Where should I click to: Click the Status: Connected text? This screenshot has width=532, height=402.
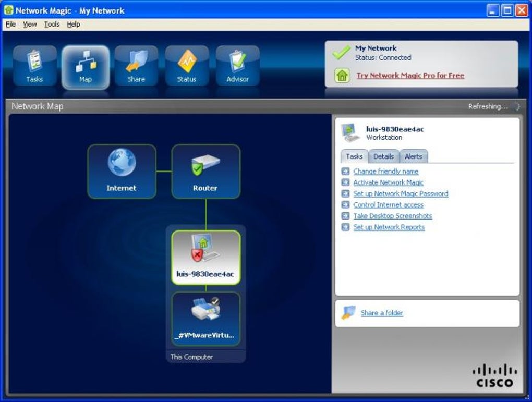pos(383,58)
